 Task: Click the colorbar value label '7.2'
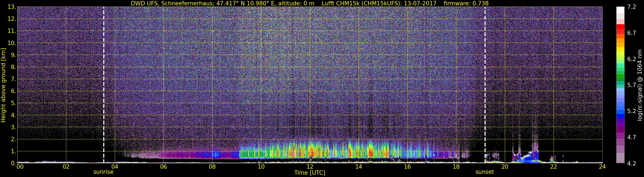pos(632,7)
